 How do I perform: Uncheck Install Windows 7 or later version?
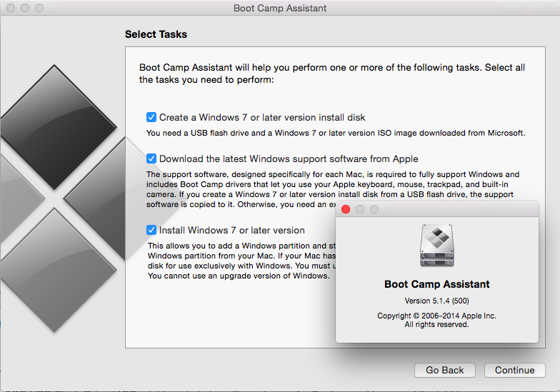151,230
